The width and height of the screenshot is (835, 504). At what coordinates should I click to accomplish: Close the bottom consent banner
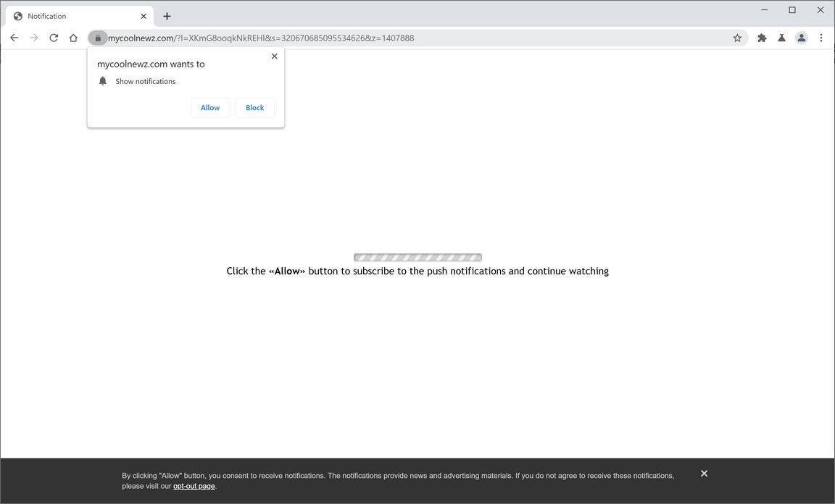pyautogui.click(x=703, y=473)
